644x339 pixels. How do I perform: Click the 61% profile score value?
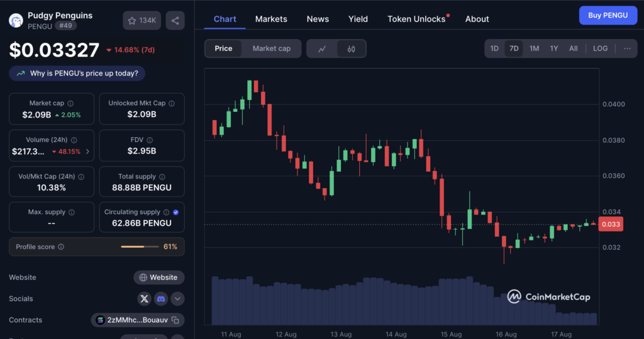pos(170,247)
